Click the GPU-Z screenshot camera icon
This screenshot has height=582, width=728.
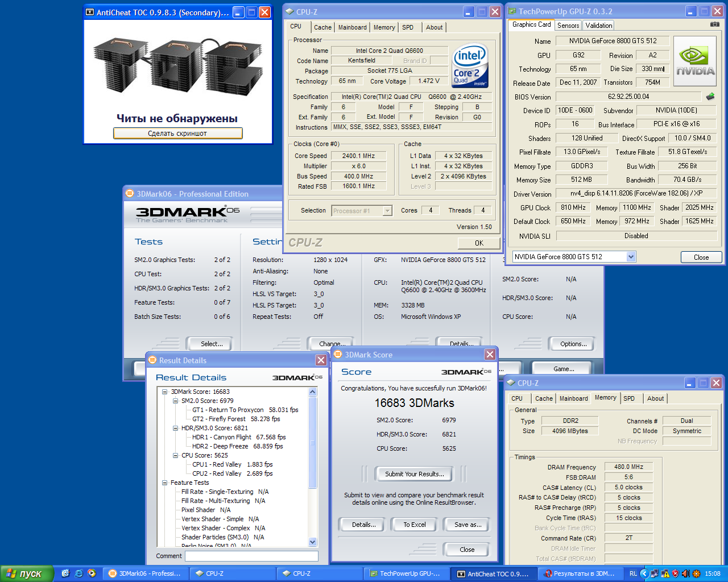(x=715, y=24)
